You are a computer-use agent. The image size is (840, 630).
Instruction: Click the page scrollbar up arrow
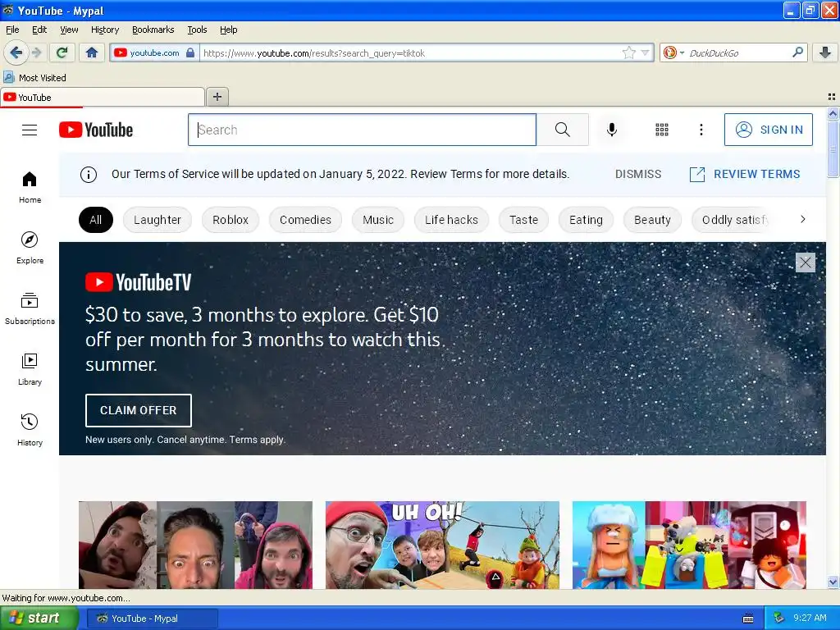coord(833,113)
